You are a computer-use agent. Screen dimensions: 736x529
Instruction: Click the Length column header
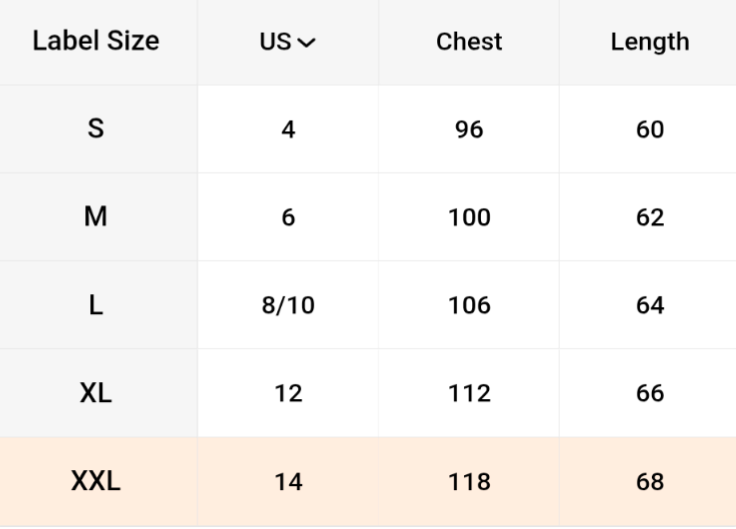(650, 42)
